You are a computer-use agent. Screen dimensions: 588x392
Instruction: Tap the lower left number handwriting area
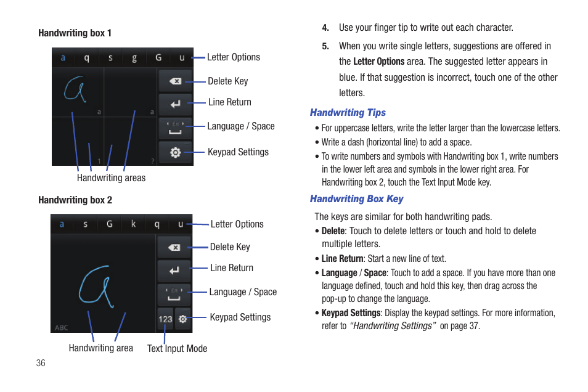(x=78, y=141)
